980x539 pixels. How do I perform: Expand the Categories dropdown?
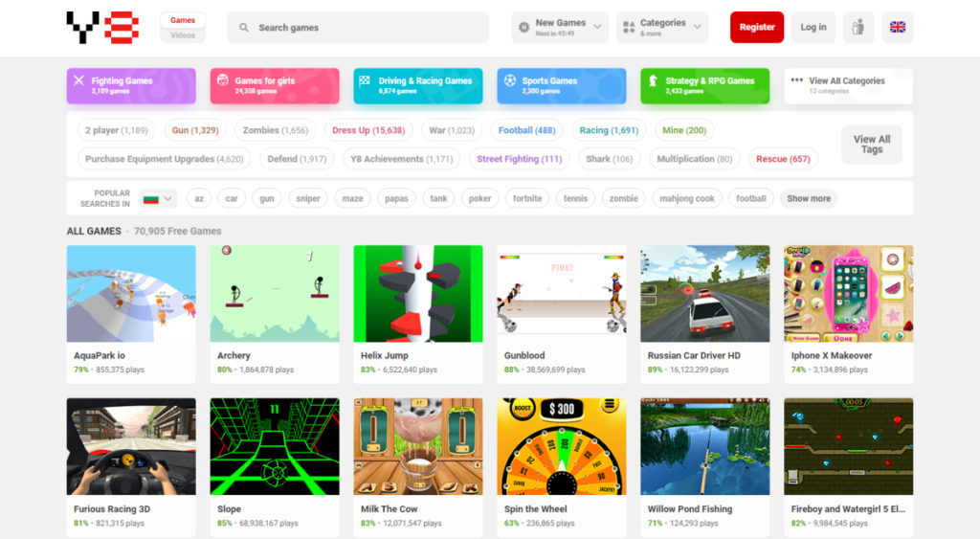[x=662, y=27]
